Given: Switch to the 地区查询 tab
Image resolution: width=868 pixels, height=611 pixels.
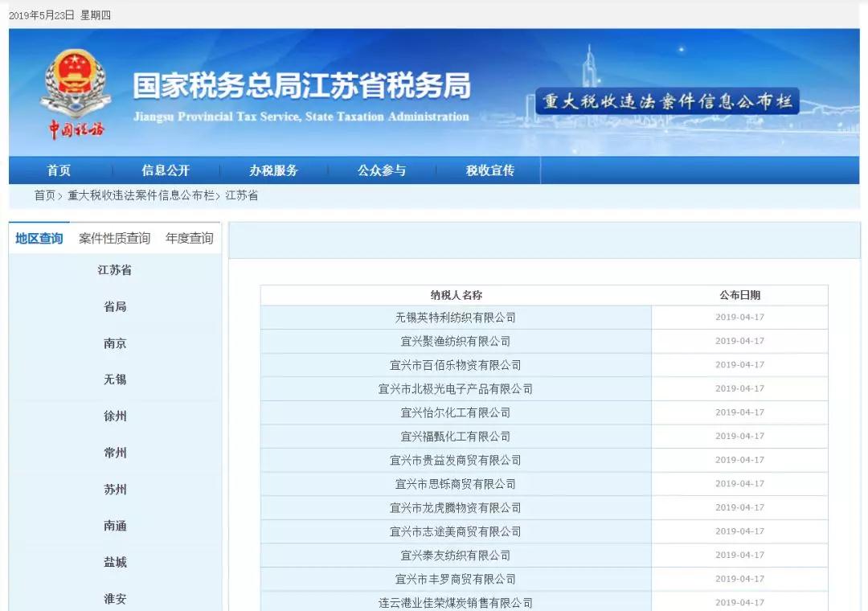Looking at the screenshot, I should pyautogui.click(x=39, y=238).
